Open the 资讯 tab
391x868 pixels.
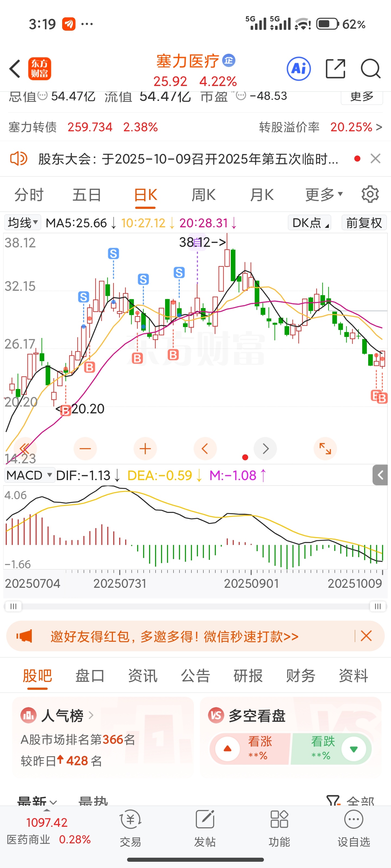tap(143, 676)
